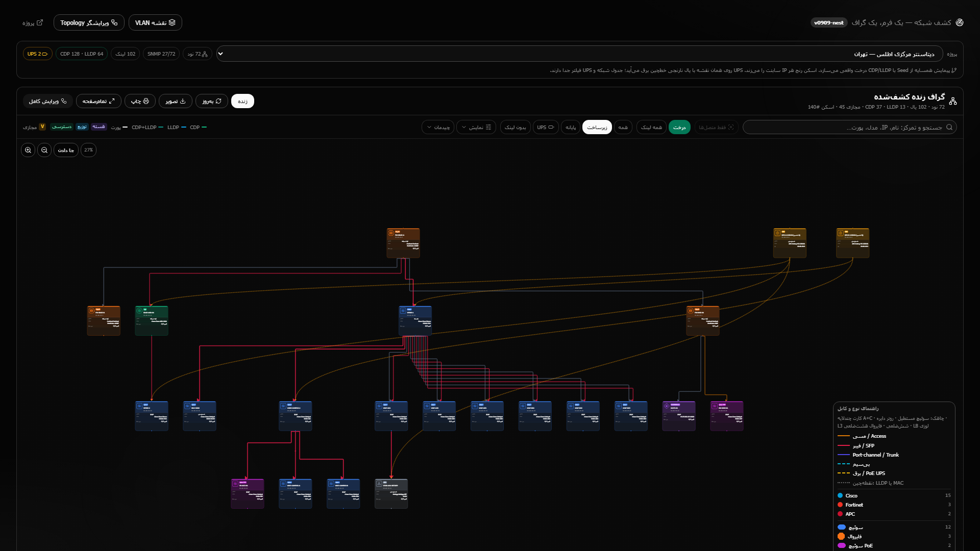Print the graph with چاپ

[x=140, y=101]
